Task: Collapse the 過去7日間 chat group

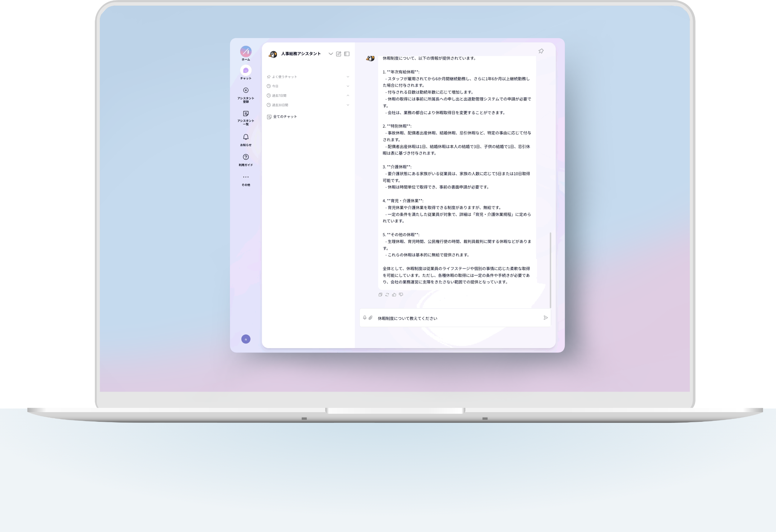Action: click(347, 95)
